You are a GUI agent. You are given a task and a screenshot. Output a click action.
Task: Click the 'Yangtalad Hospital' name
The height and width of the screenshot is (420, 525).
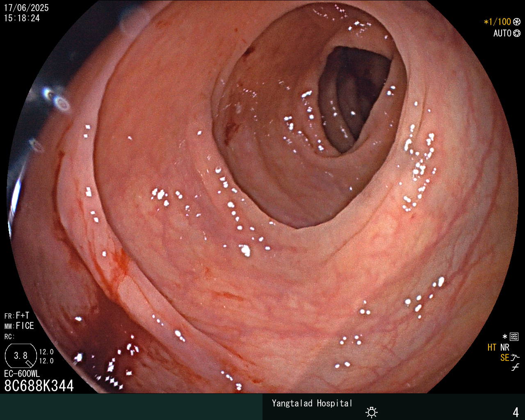coord(312,403)
